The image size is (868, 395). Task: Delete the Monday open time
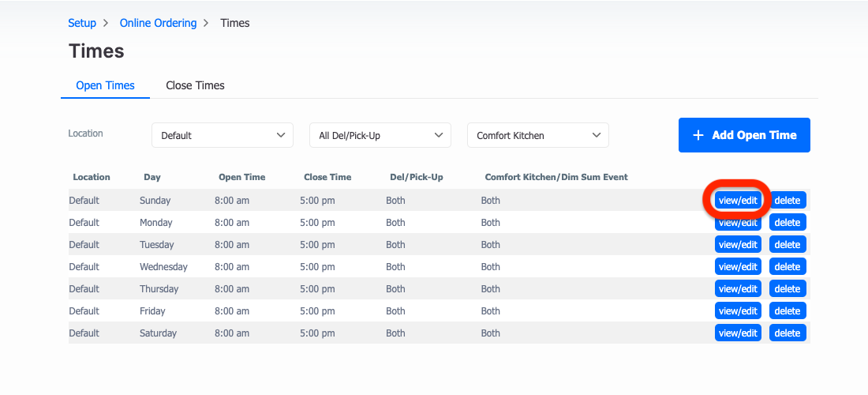click(788, 222)
